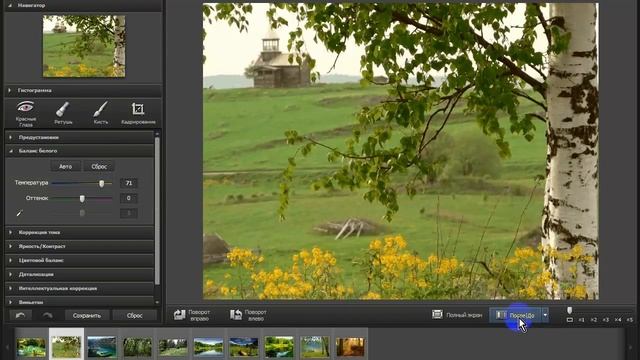Open full screen (Полный экран) view

[x=457, y=315]
